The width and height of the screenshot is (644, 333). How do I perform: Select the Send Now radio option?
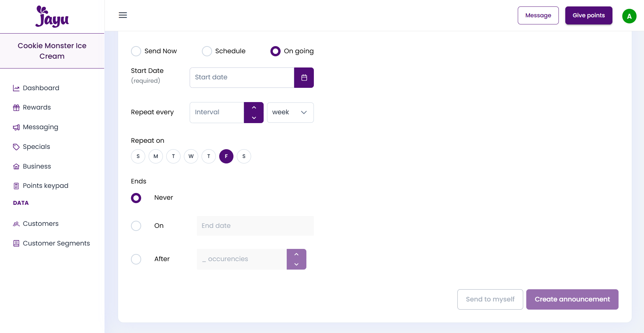pyautogui.click(x=136, y=51)
